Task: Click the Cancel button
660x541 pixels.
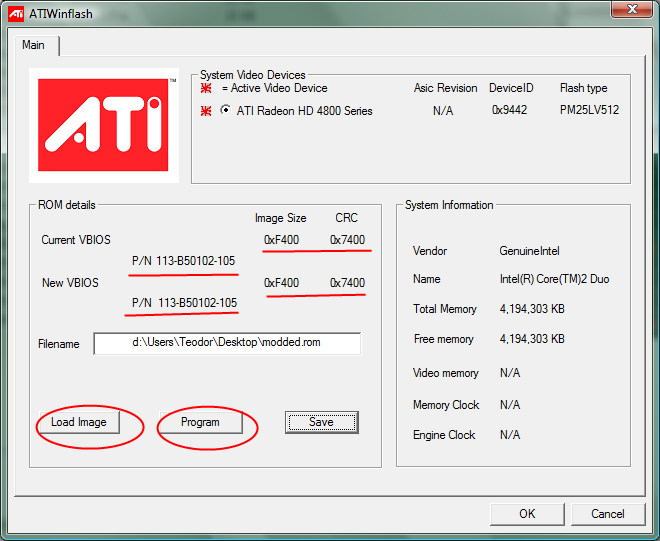Action: 608,514
